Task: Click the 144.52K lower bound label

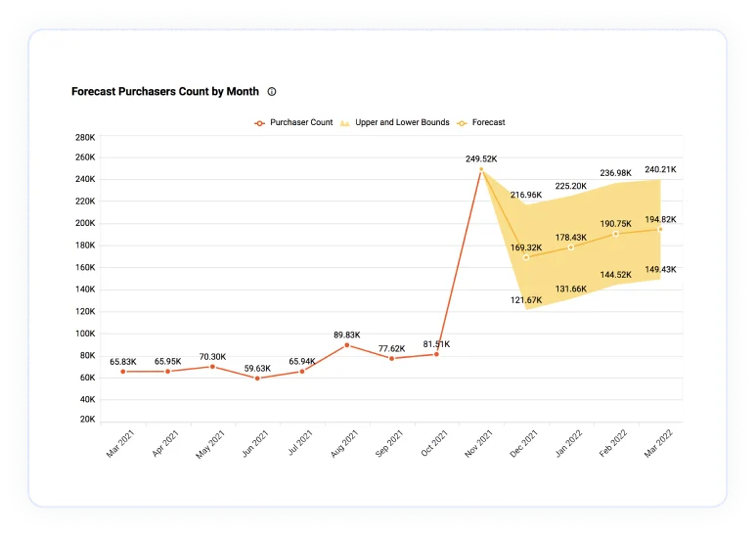Action: point(616,275)
